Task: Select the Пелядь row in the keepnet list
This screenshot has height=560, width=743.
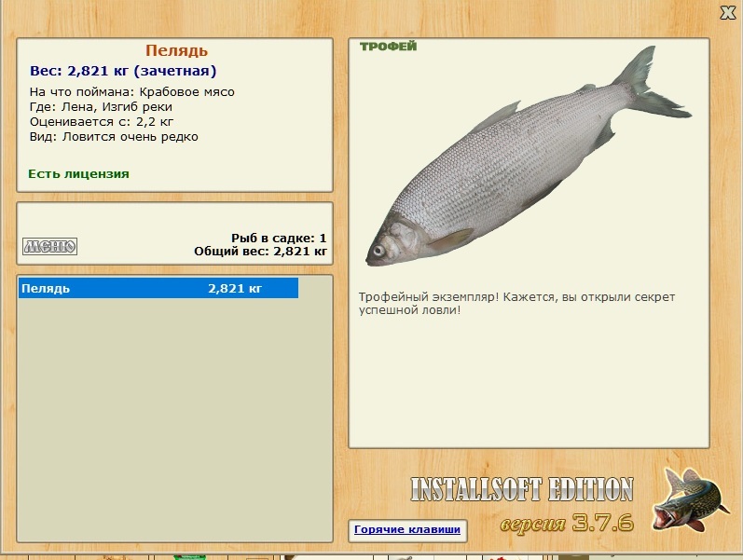Action: point(158,288)
